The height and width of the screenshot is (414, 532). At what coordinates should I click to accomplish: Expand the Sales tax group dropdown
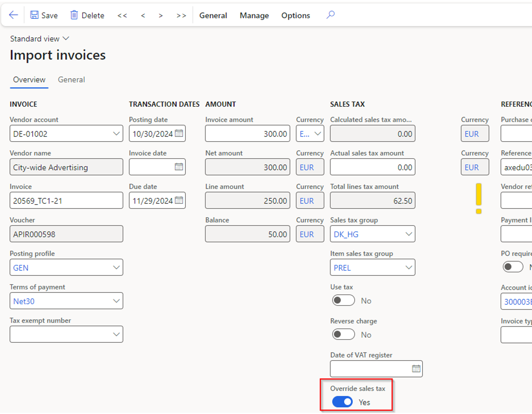pyautogui.click(x=408, y=234)
